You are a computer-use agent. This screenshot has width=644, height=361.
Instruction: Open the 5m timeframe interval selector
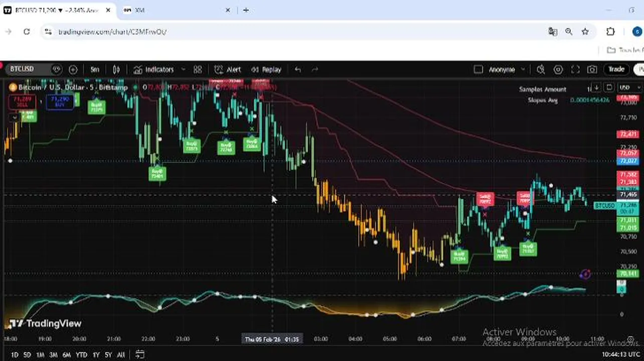pyautogui.click(x=95, y=70)
